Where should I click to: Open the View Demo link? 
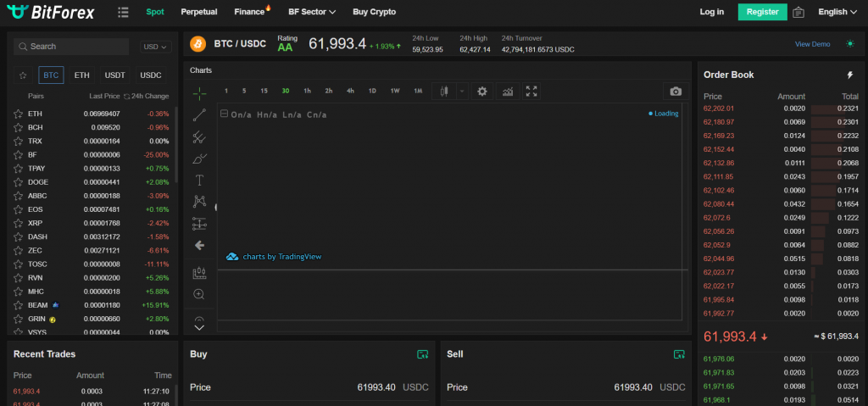tap(813, 44)
